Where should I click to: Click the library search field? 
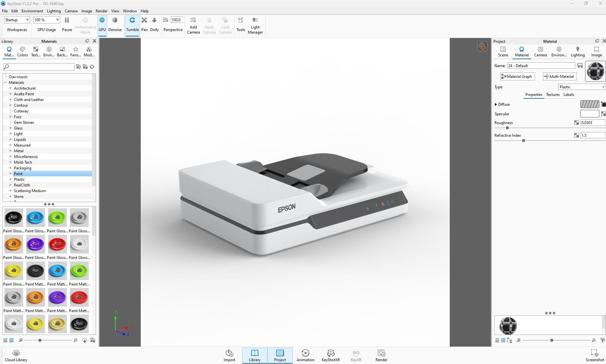(x=39, y=67)
